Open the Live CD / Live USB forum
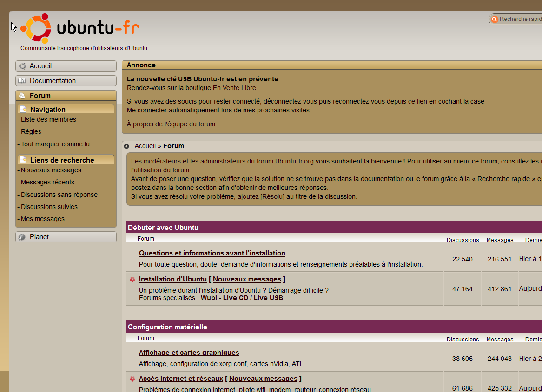542x392 pixels. [253, 298]
